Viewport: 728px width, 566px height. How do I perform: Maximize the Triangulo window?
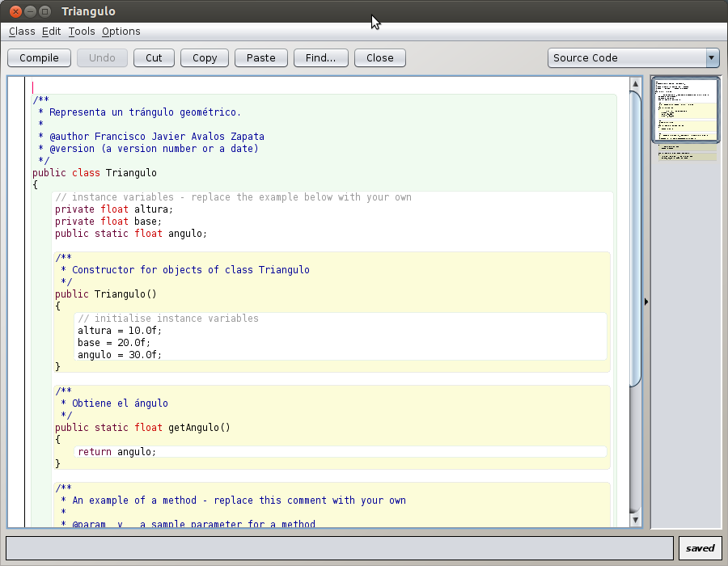[45, 11]
